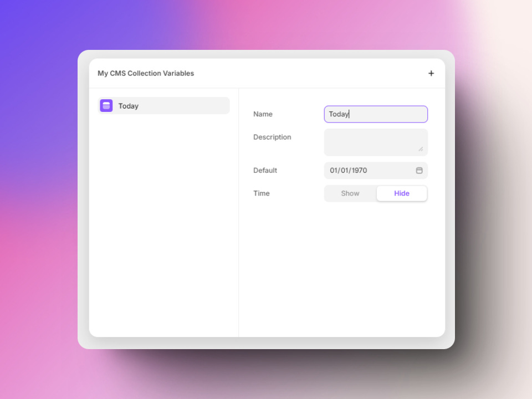The height and width of the screenshot is (399, 532).
Task: Click the purple date icon beside Today
Action: coord(106,105)
